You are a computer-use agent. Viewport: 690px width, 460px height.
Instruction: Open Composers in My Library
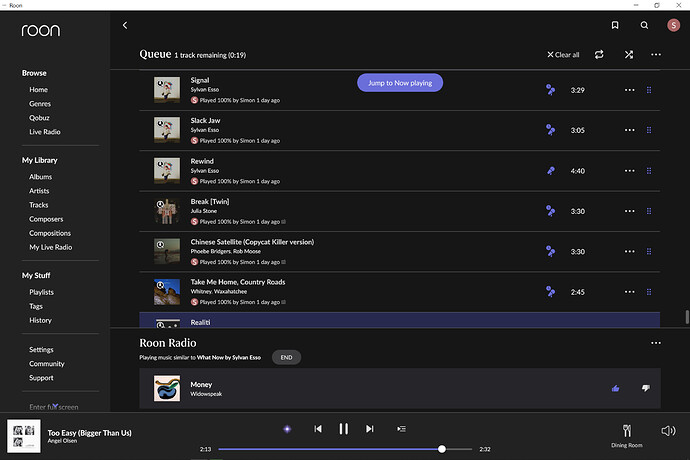(46, 219)
